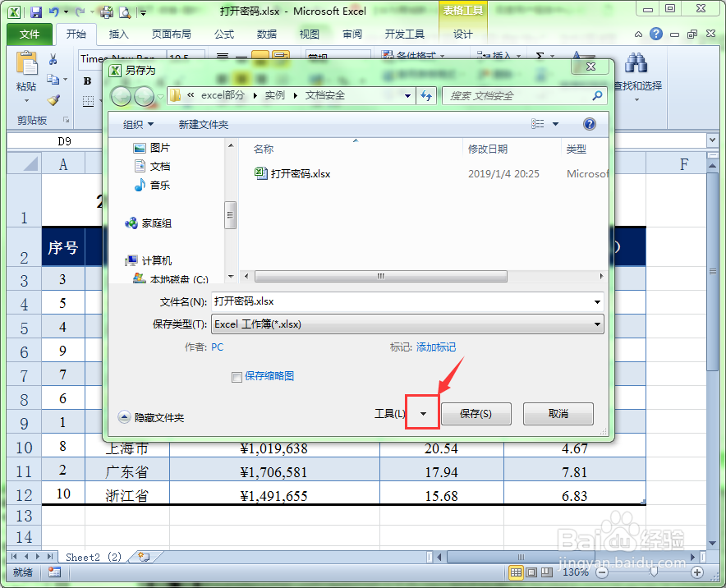
Task: Open the 工具(L) dropdown arrow
Action: (x=422, y=413)
